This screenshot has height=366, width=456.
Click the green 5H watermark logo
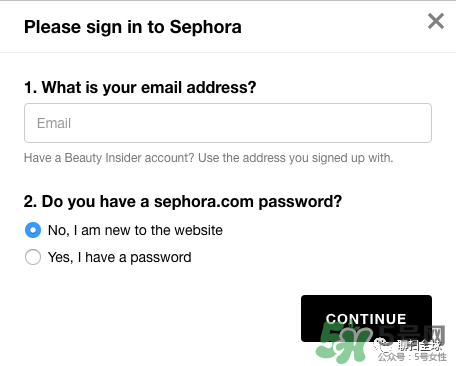click(343, 343)
